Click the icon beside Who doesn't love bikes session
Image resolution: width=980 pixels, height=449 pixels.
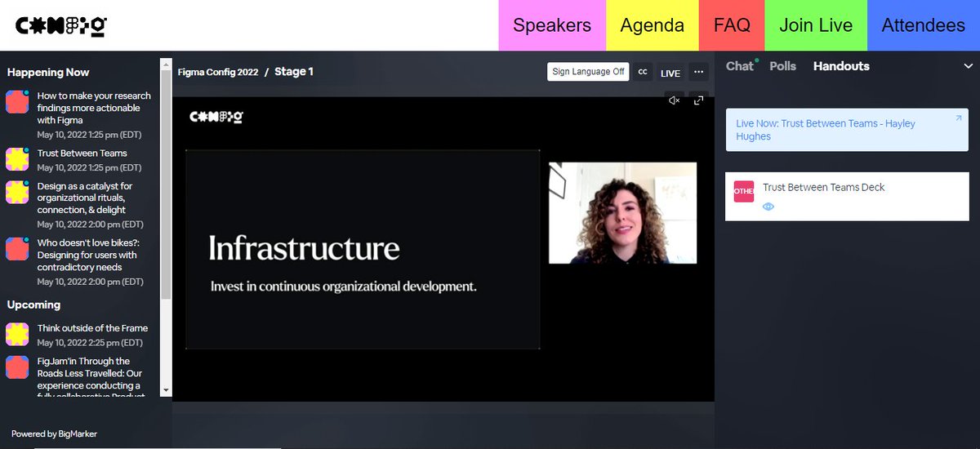[17, 249]
